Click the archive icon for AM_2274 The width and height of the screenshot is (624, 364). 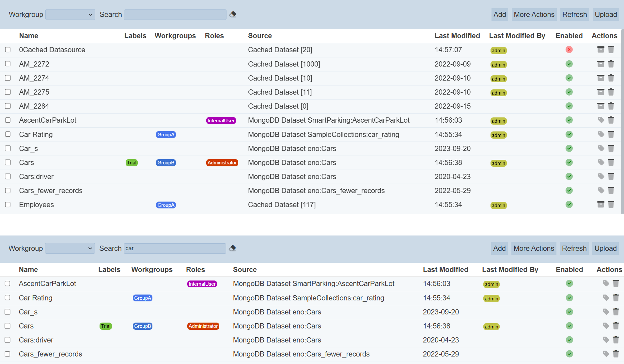(601, 78)
